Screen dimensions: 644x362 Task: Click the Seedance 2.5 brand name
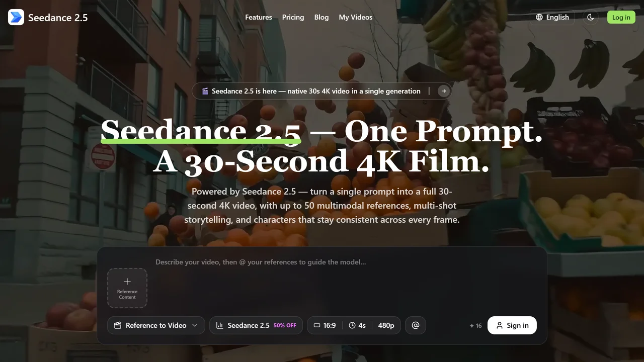(58, 18)
